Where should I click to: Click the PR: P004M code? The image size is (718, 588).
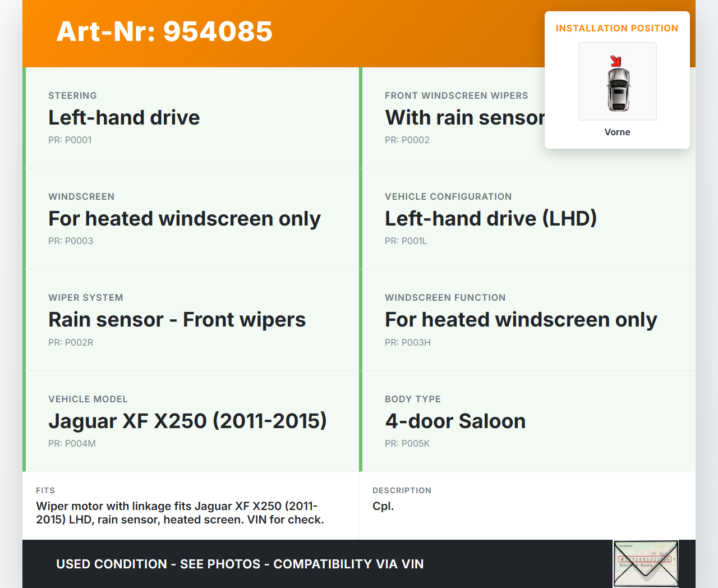[x=72, y=444]
